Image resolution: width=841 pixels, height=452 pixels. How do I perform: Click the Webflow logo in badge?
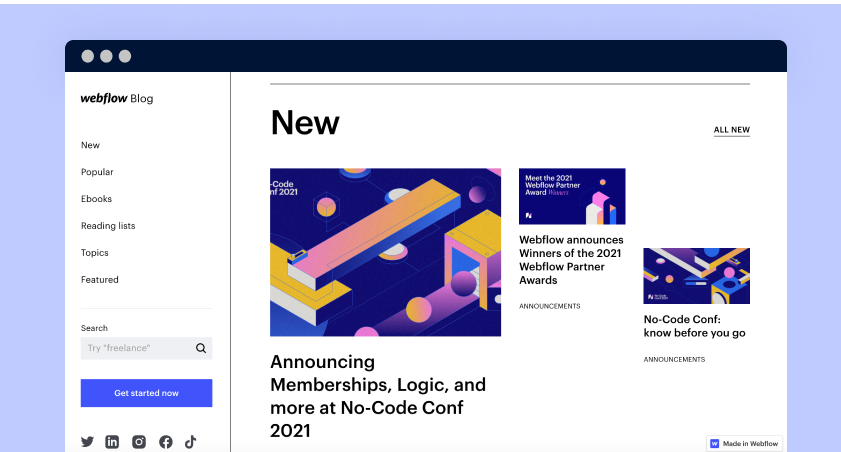(714, 443)
